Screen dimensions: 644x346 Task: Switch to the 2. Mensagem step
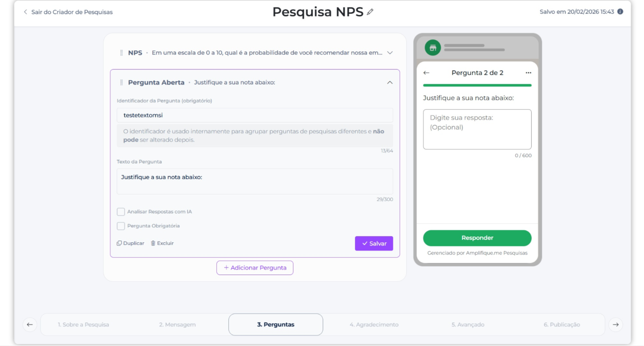pos(177,325)
